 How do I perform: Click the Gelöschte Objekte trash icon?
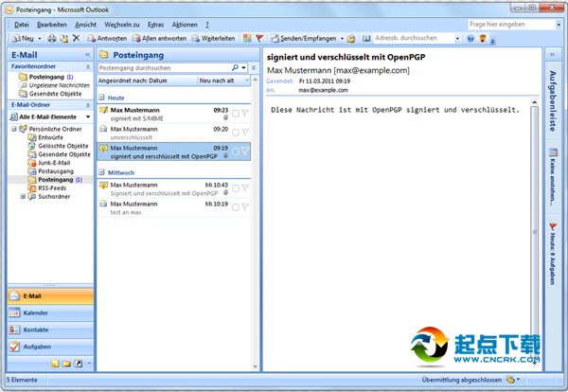pos(32,146)
